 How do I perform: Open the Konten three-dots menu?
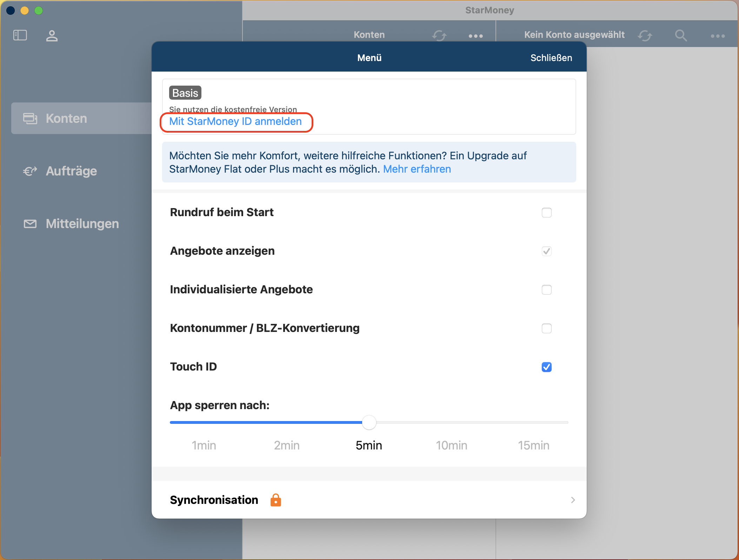[475, 36]
